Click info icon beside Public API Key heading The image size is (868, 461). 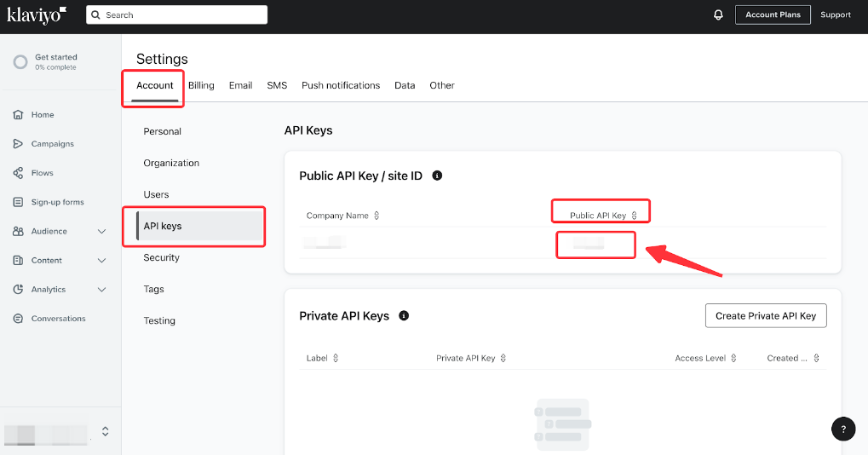(x=437, y=176)
